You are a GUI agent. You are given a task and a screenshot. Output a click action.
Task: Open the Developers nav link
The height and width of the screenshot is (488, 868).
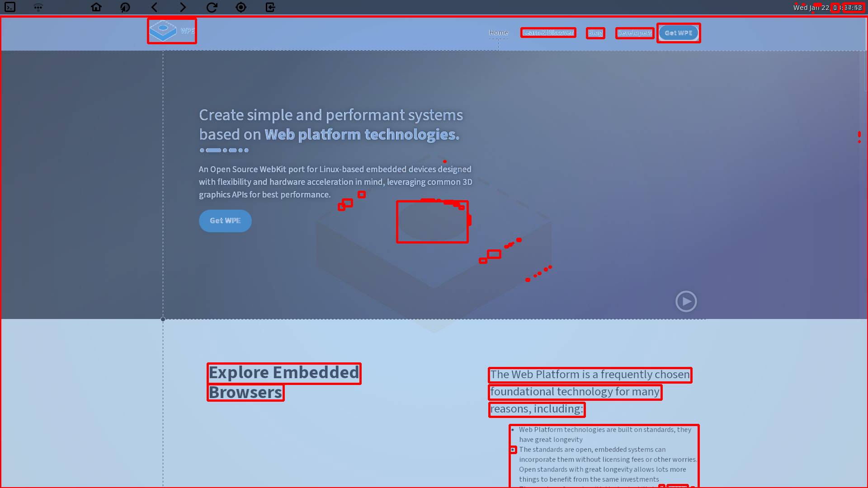(635, 33)
